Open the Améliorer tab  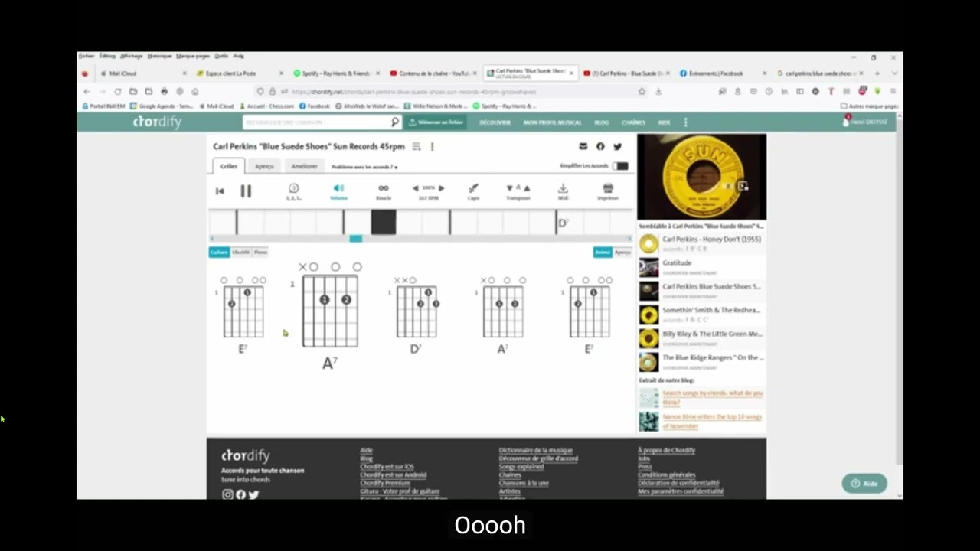pos(304,166)
